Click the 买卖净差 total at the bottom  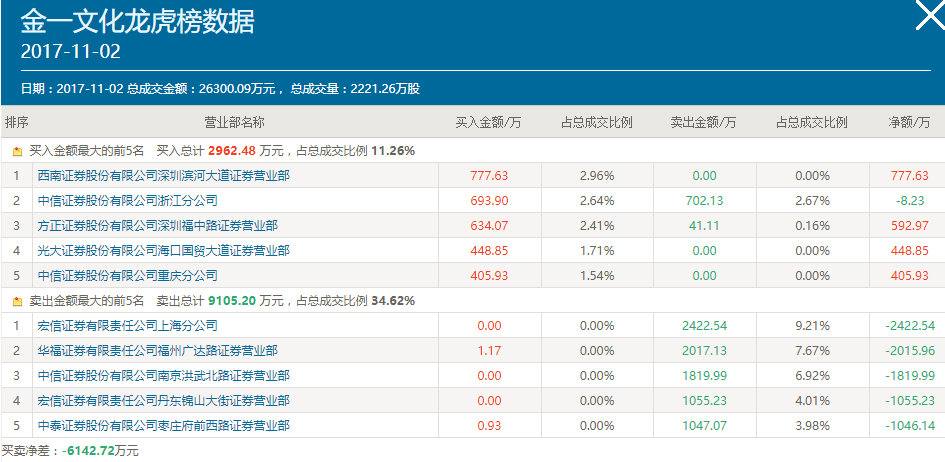(70, 452)
